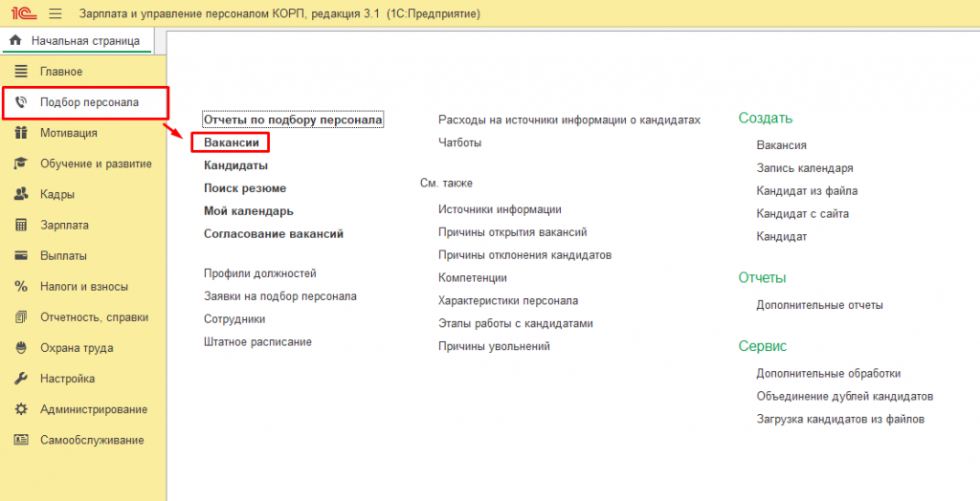This screenshot has height=501, width=980.
Task: Click the Администрирование gear icon
Action: [21, 409]
